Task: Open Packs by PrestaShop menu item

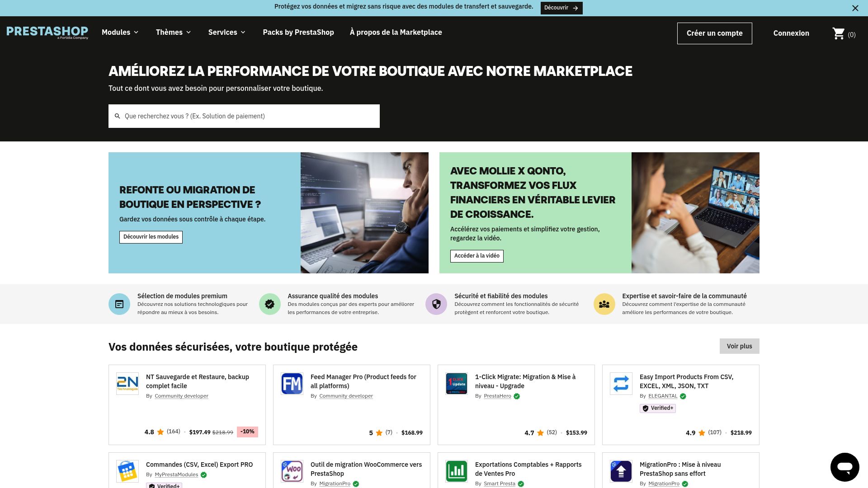Action: click(x=298, y=32)
